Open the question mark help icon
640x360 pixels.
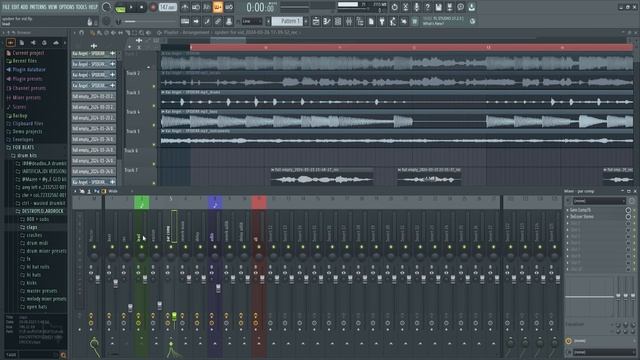(427, 7)
